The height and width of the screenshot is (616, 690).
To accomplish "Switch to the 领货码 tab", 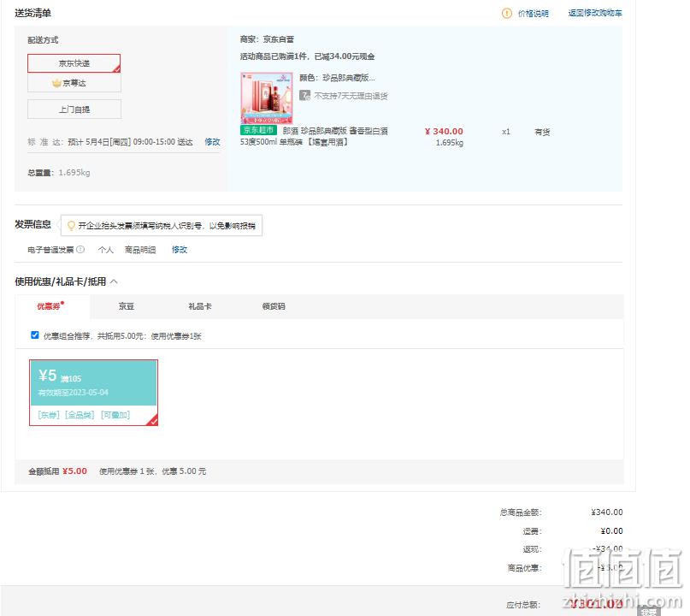I will coord(274,306).
